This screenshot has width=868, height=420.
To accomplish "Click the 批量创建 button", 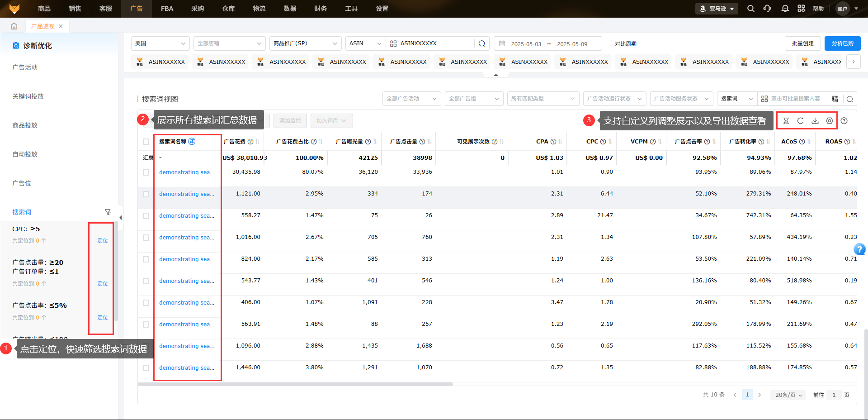I will 802,43.
